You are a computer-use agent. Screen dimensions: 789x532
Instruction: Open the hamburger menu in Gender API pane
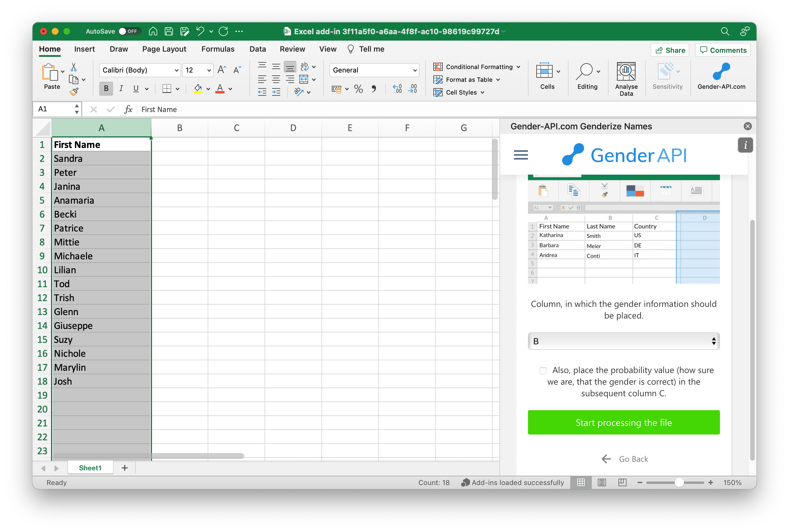521,155
